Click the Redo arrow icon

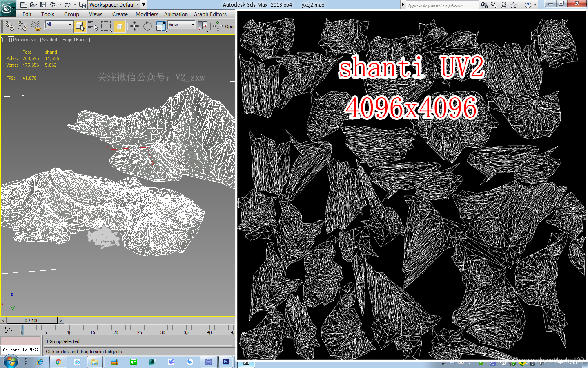pyautogui.click(x=67, y=5)
